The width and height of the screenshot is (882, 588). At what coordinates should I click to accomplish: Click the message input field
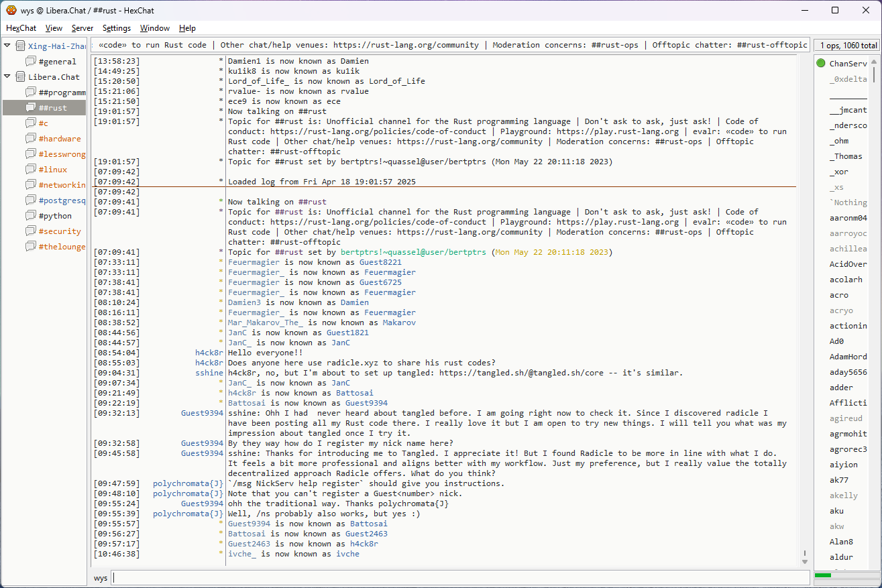pos(459,577)
